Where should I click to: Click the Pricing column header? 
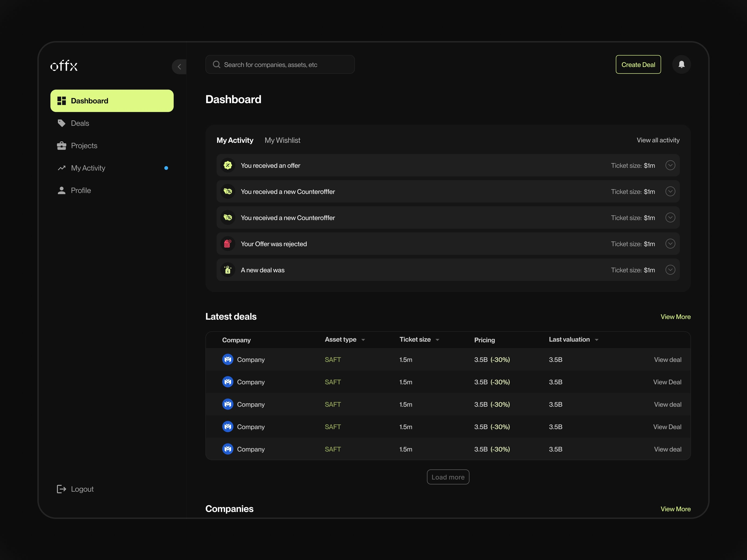coord(484,340)
